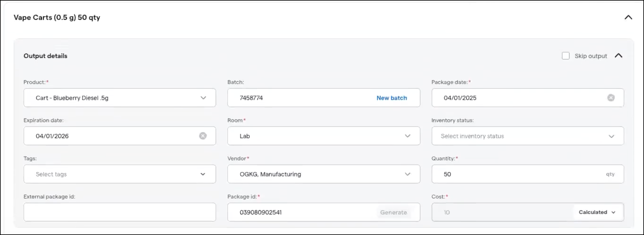The height and width of the screenshot is (235, 644).
Task: Click the Room chevron arrow icon
Action: pyautogui.click(x=408, y=136)
